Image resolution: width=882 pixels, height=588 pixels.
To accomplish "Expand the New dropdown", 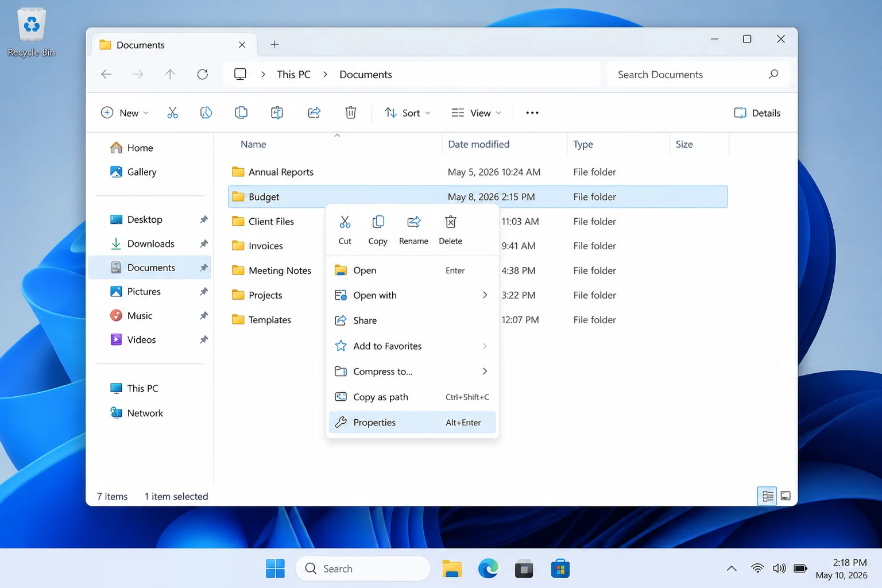I will point(125,113).
